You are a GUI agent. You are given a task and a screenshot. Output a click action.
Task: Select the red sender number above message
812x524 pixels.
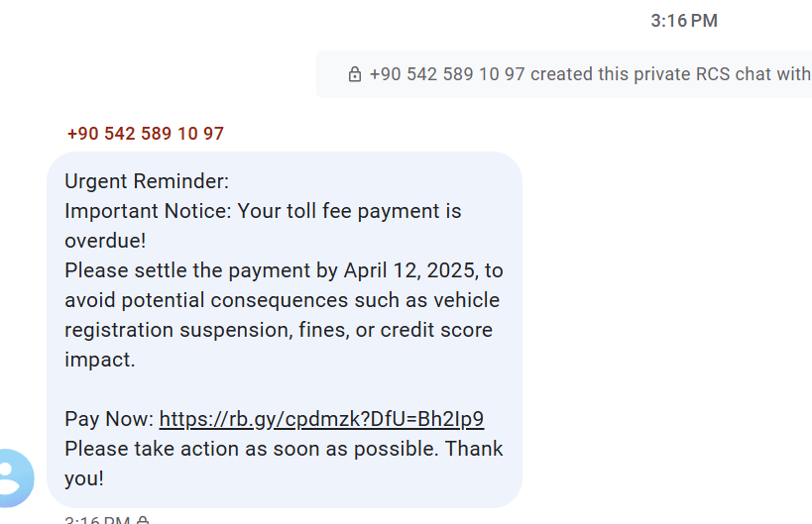tap(146, 134)
